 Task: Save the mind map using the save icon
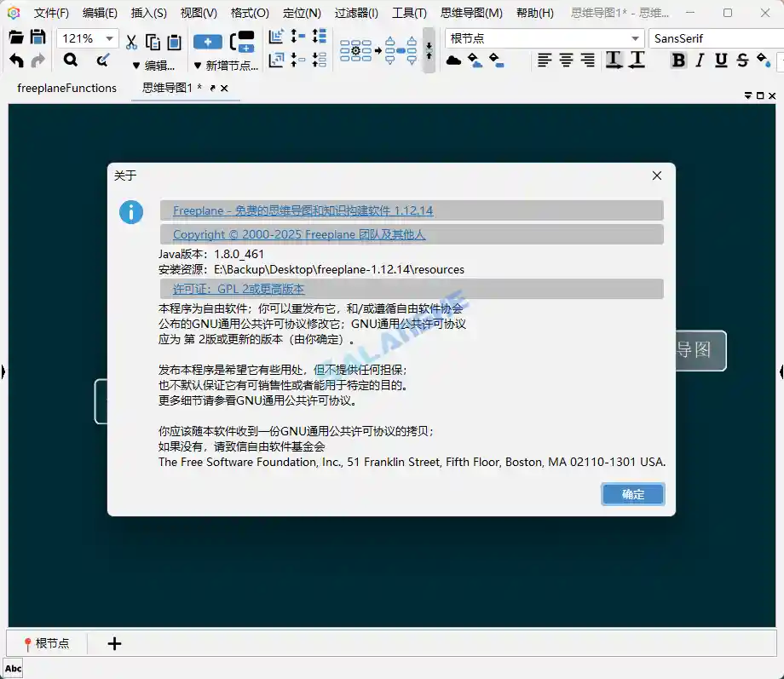click(38, 38)
